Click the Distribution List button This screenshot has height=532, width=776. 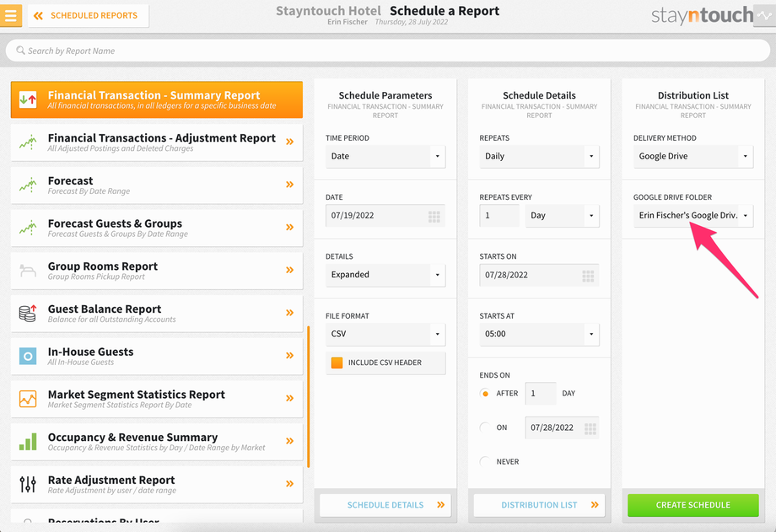click(x=540, y=505)
